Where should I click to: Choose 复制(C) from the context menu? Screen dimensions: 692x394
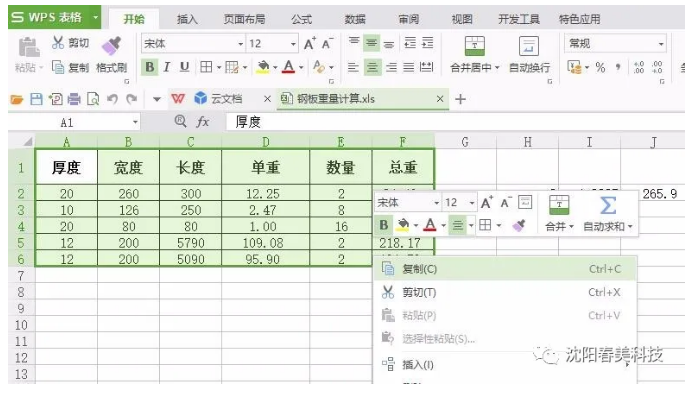coord(504,269)
